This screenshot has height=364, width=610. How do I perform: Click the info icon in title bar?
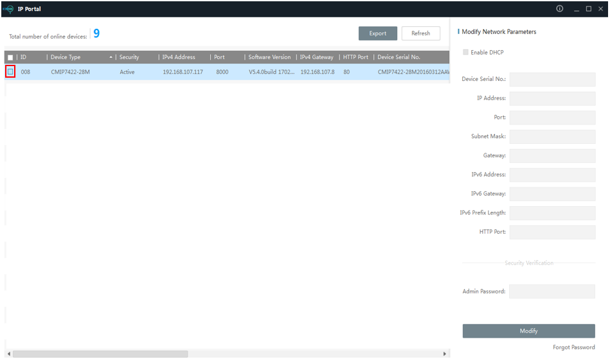559,8
